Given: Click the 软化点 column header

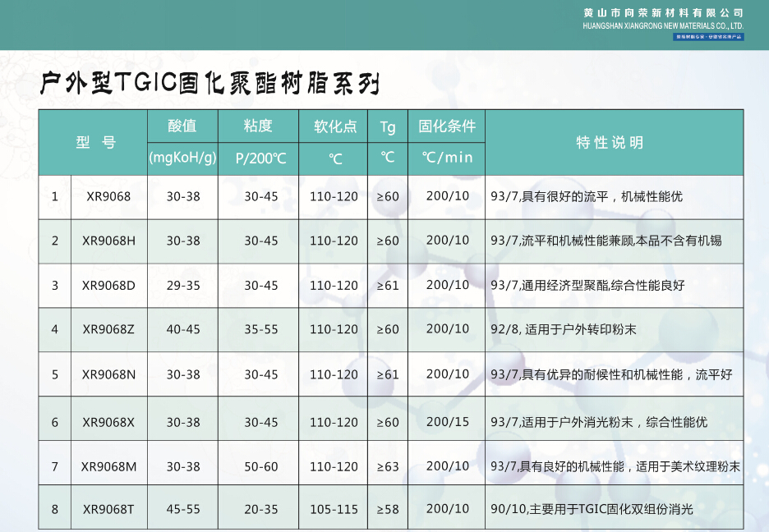Looking at the screenshot, I should point(334,127).
